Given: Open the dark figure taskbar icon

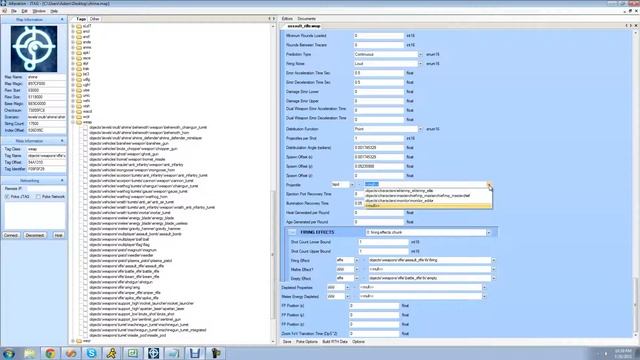Looking at the screenshot, I should tap(216, 353).
